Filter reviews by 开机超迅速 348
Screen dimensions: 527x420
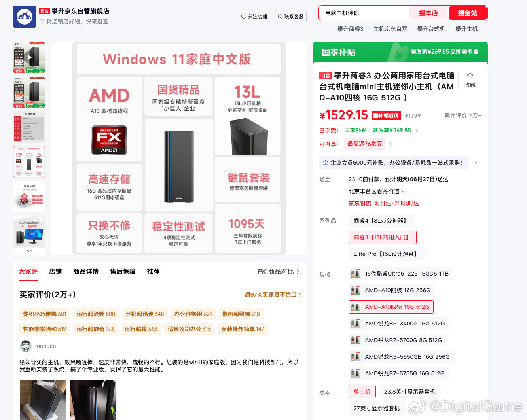tap(144, 314)
